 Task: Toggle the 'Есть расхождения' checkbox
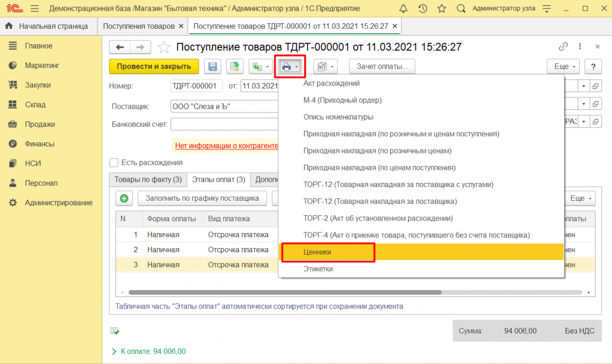(x=114, y=163)
